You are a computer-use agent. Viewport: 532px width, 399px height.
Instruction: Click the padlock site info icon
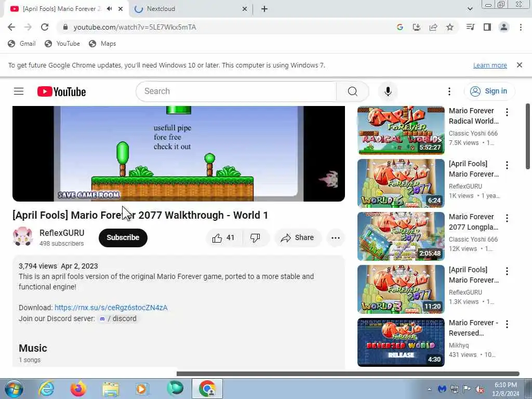(65, 27)
